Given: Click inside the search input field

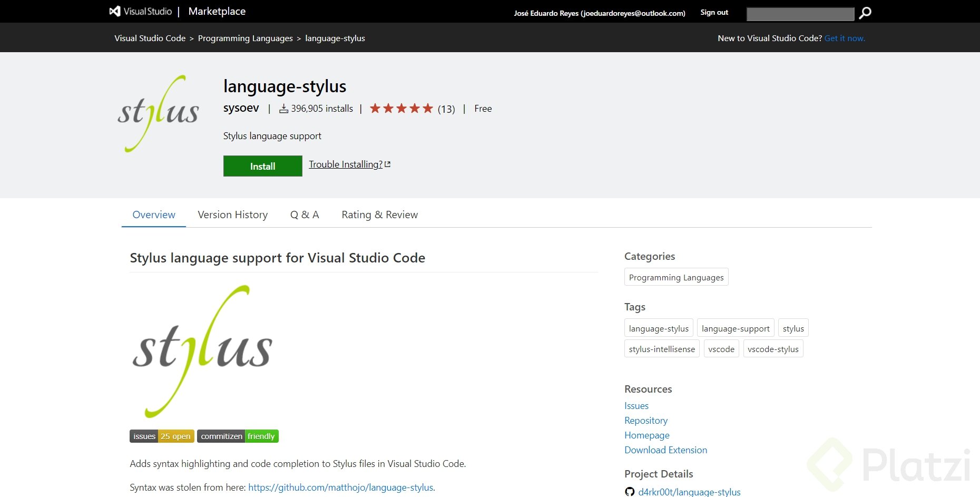Looking at the screenshot, I should [x=800, y=13].
